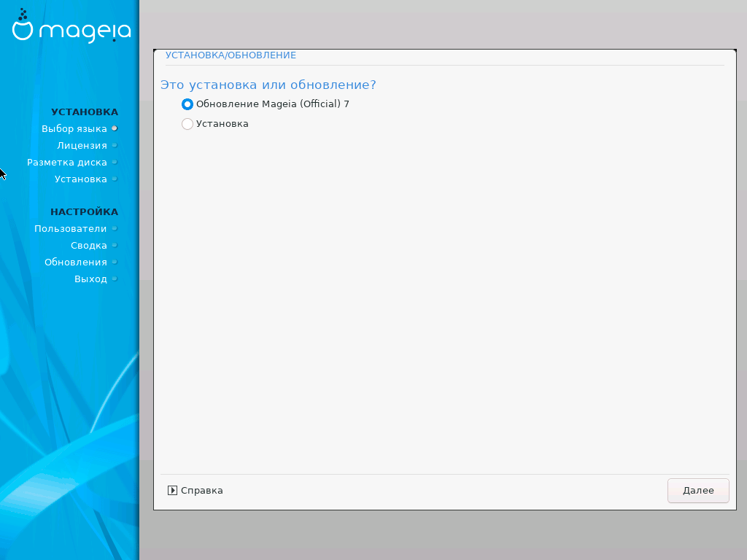Viewport: 747px width, 560px height.
Task: Open the Справка help text label
Action: click(202, 491)
